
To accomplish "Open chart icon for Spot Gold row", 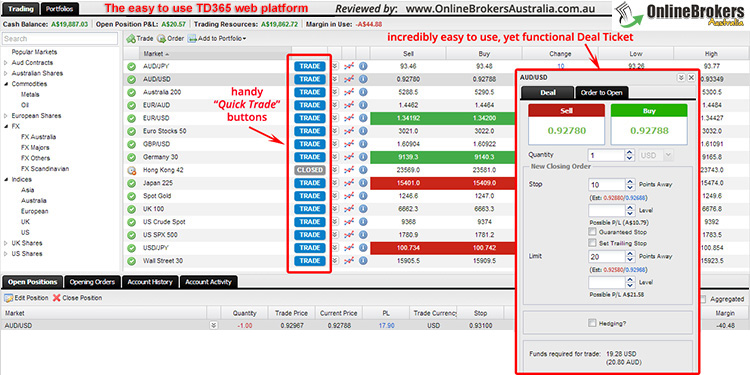I will 349,196.
